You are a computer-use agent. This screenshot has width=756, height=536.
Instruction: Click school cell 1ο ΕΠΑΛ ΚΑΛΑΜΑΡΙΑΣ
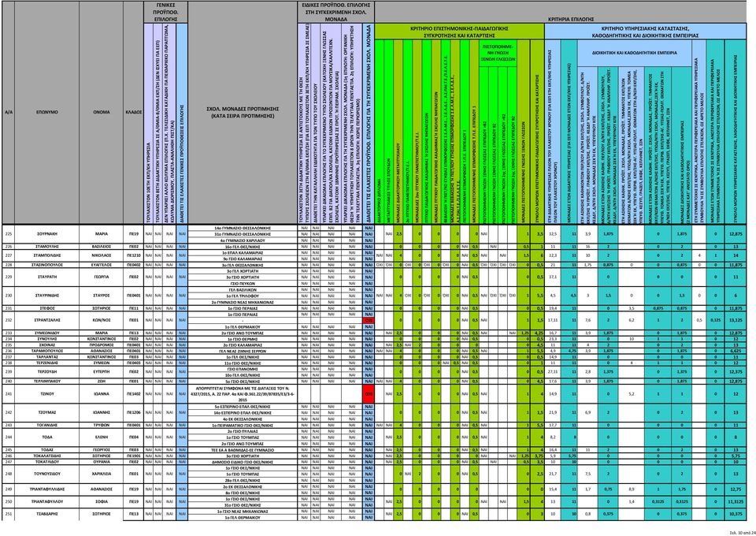click(243, 253)
